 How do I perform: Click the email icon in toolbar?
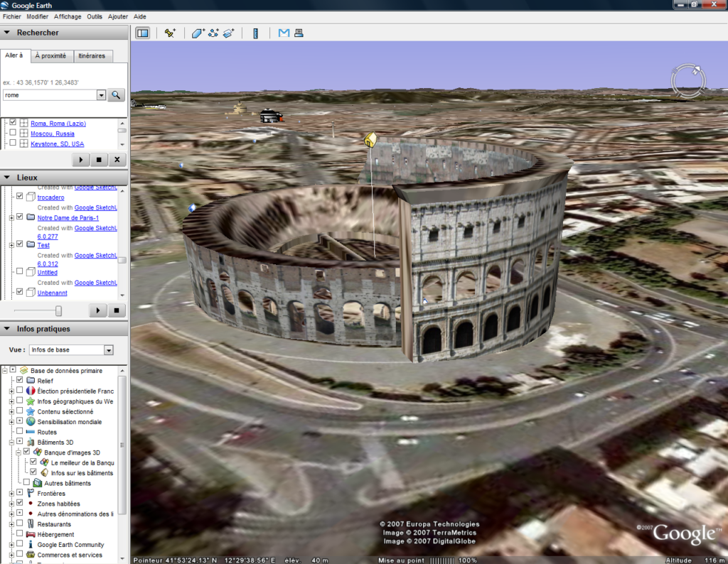point(284,33)
